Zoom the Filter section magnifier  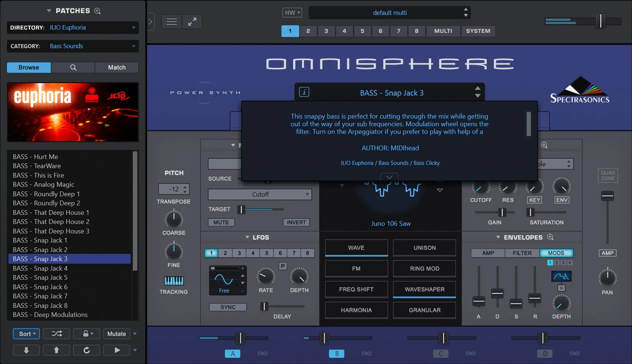(544, 145)
